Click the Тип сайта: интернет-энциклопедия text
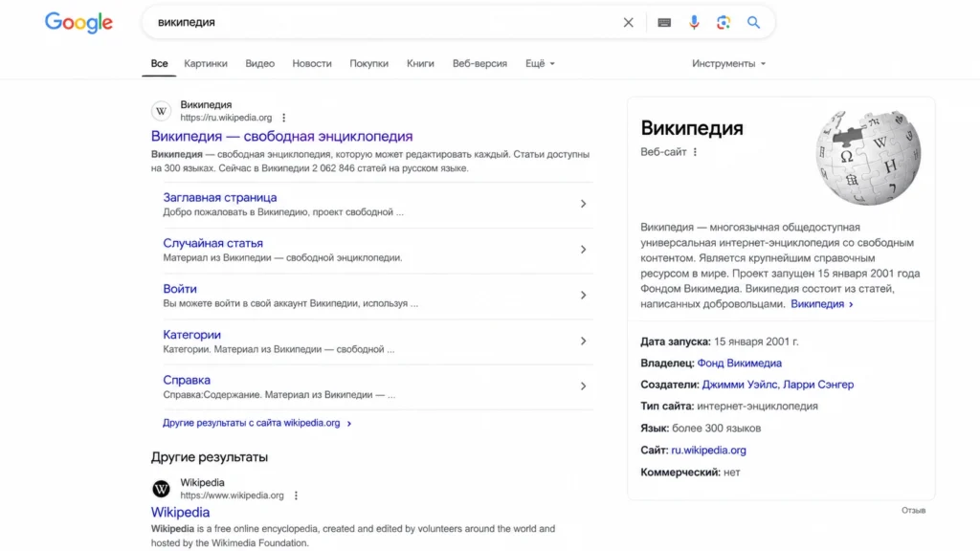 [x=728, y=406]
